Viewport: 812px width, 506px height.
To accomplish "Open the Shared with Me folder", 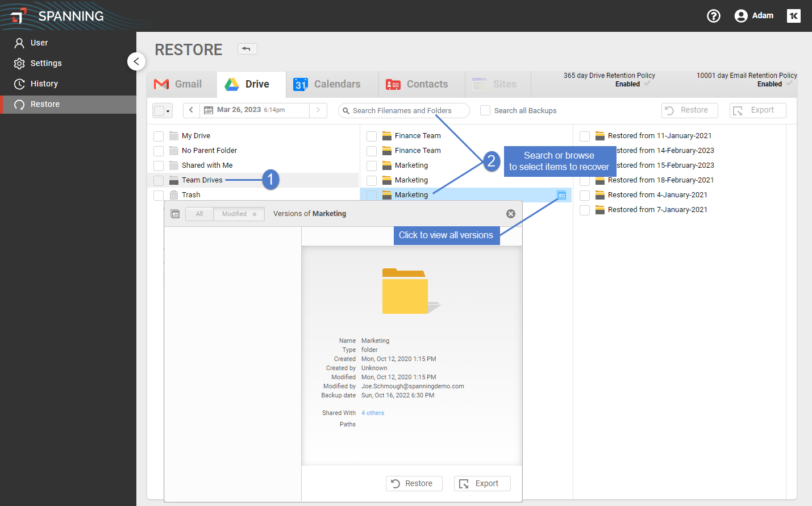I will click(207, 165).
